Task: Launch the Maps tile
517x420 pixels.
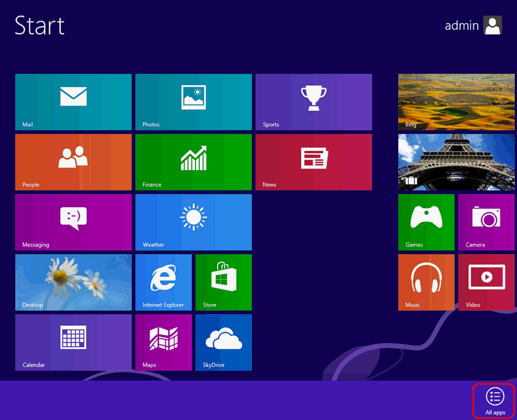Action: 163,342
